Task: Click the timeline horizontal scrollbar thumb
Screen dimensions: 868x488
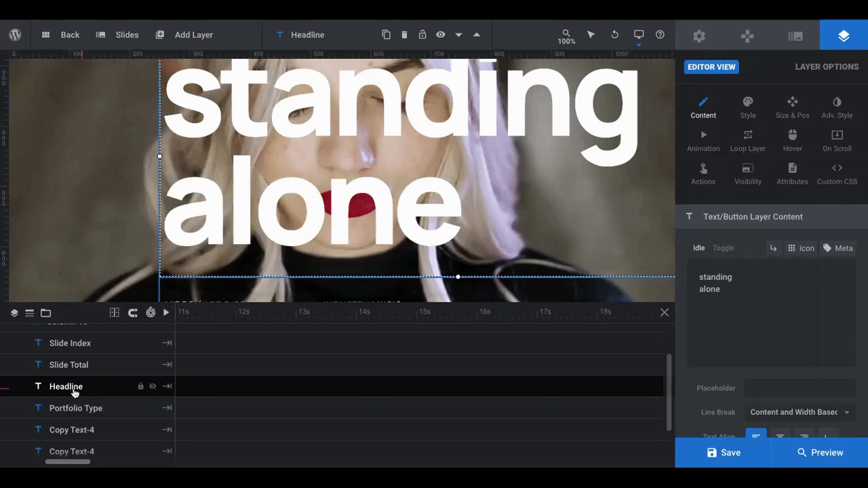Action: [x=68, y=462]
